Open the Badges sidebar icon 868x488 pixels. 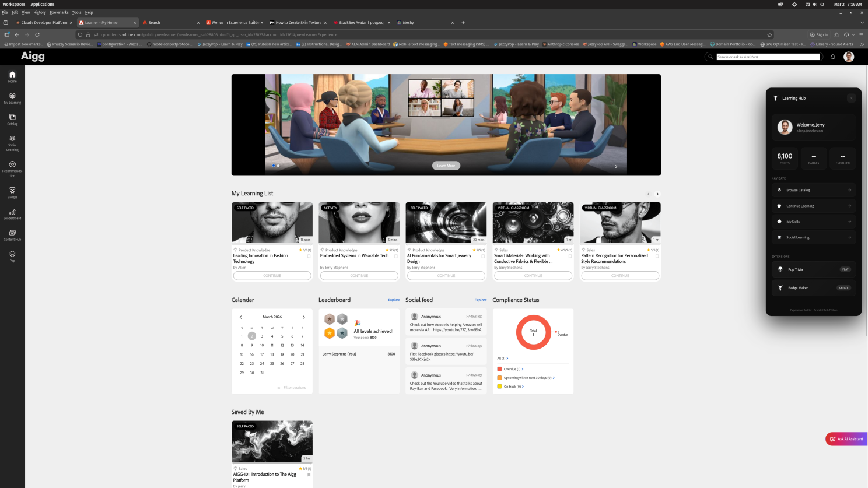coord(12,192)
